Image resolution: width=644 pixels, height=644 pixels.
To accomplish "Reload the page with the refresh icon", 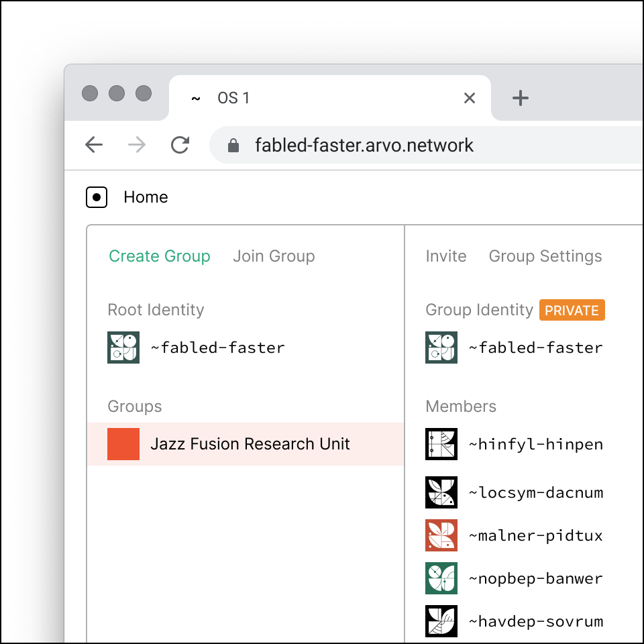I will pyautogui.click(x=180, y=145).
